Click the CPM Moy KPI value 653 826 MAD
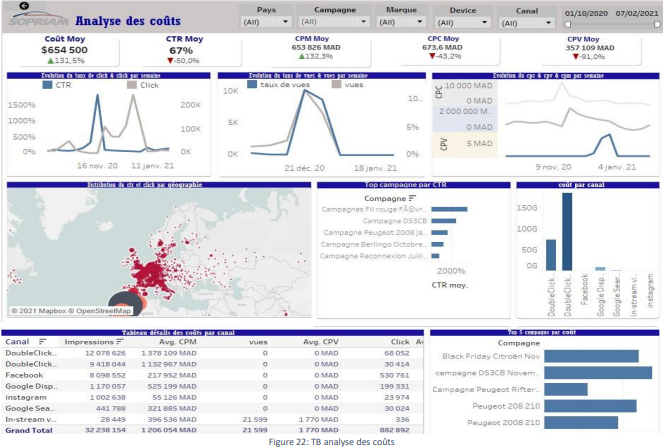This screenshot has height=447, width=663. [x=316, y=47]
